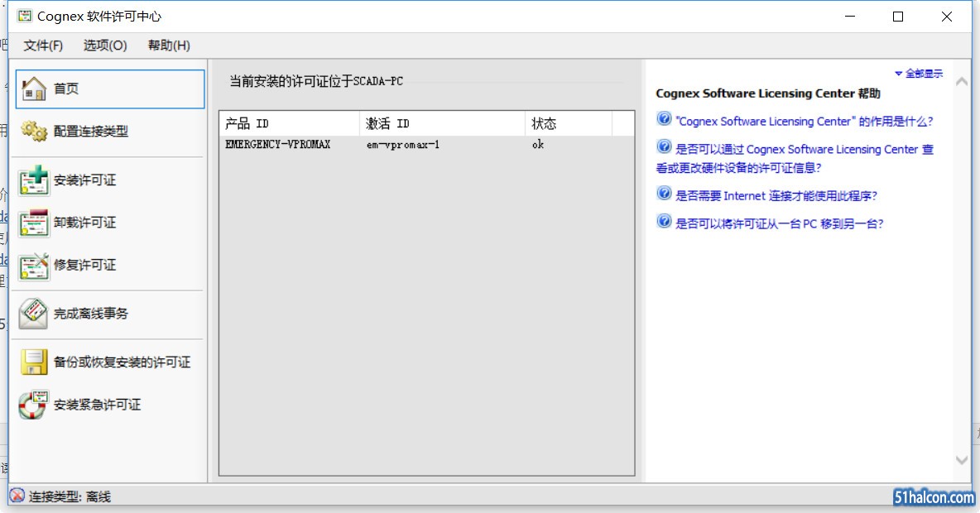Viewport: 980px width, 513px height.
Task: Select 安装许可证 in the sidebar
Action: 110,180
